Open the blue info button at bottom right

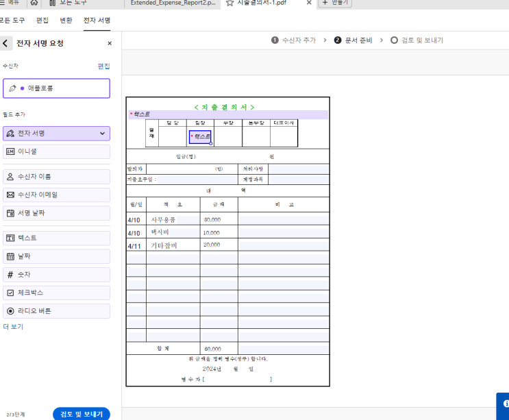click(503, 406)
